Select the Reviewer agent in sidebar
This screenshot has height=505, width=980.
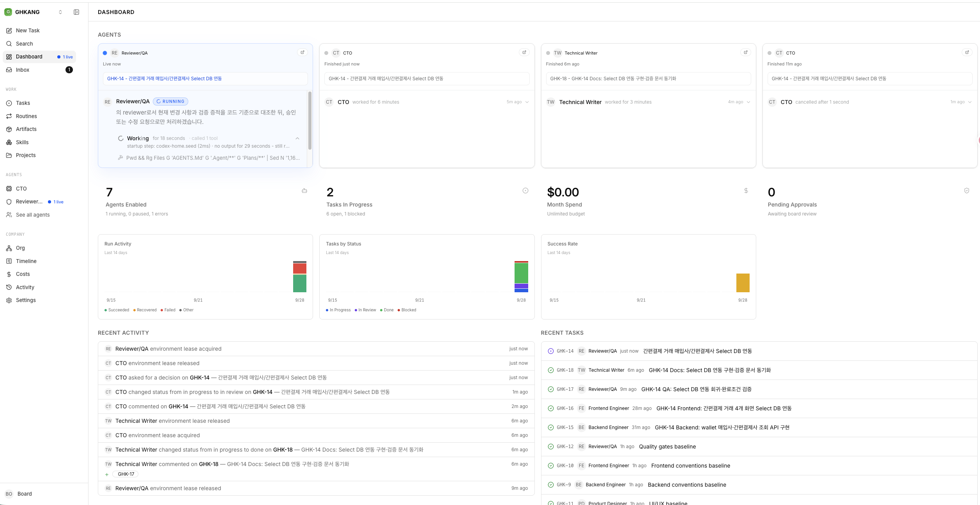(39, 201)
